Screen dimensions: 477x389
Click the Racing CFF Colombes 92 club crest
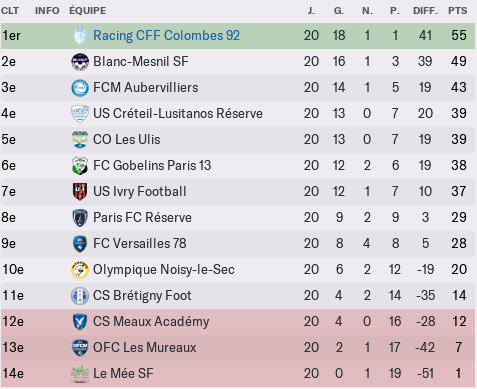[x=80, y=36]
